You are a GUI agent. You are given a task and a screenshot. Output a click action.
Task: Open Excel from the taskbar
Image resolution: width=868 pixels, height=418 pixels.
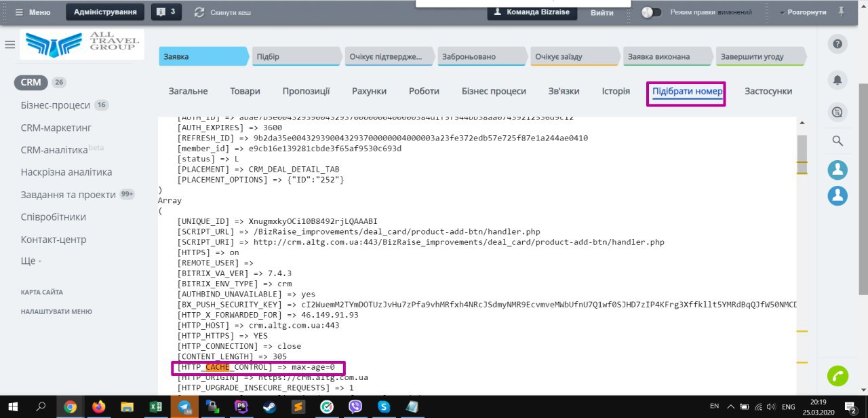[x=155, y=406]
